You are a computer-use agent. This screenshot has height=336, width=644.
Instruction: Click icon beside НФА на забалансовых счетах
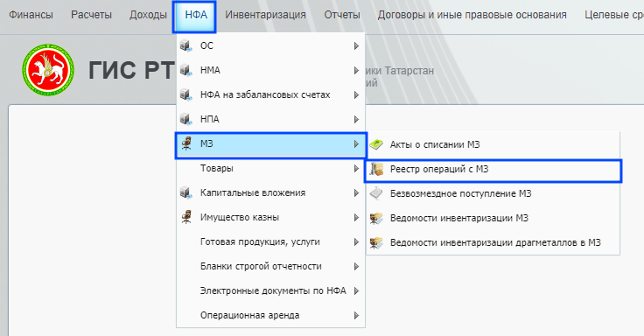pyautogui.click(x=186, y=94)
